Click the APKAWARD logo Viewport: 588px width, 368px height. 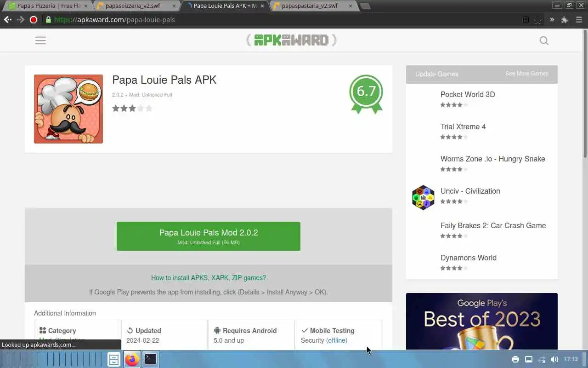[291, 40]
